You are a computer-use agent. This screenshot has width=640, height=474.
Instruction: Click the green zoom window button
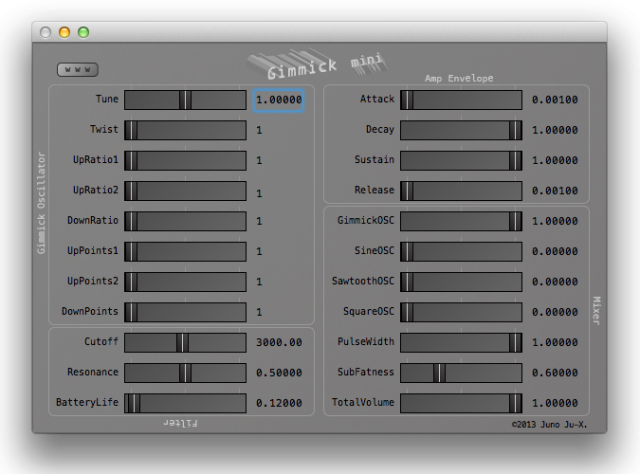coord(84,32)
